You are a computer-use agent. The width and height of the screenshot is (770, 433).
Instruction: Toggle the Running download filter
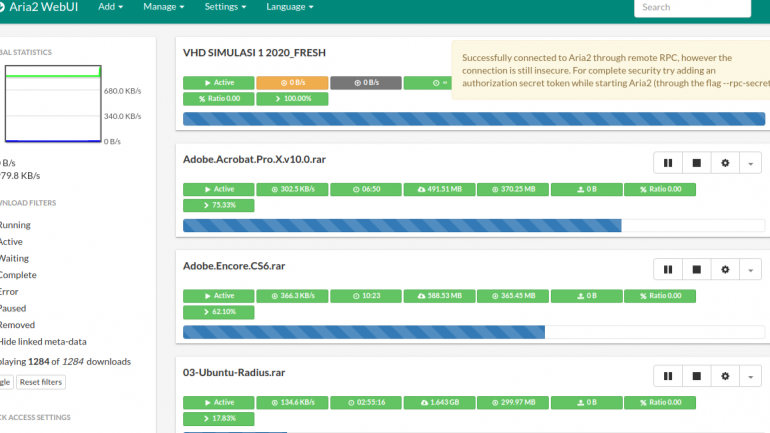pos(15,225)
